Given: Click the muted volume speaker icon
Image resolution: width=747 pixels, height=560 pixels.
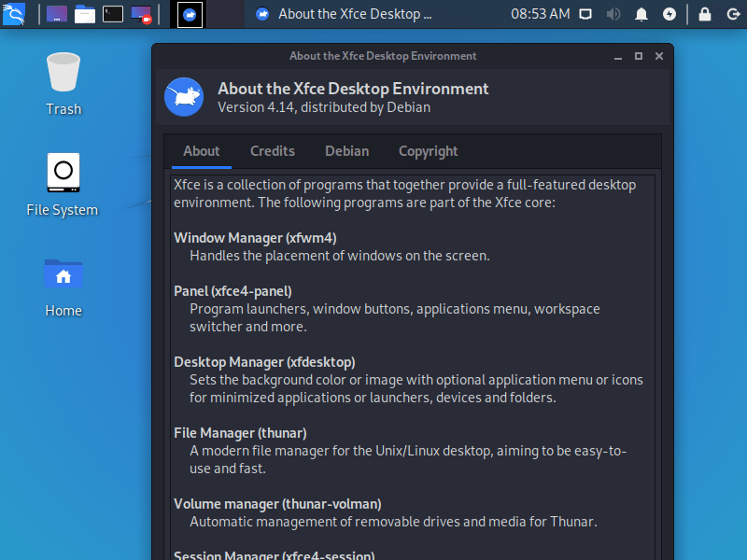Looking at the screenshot, I should [613, 14].
